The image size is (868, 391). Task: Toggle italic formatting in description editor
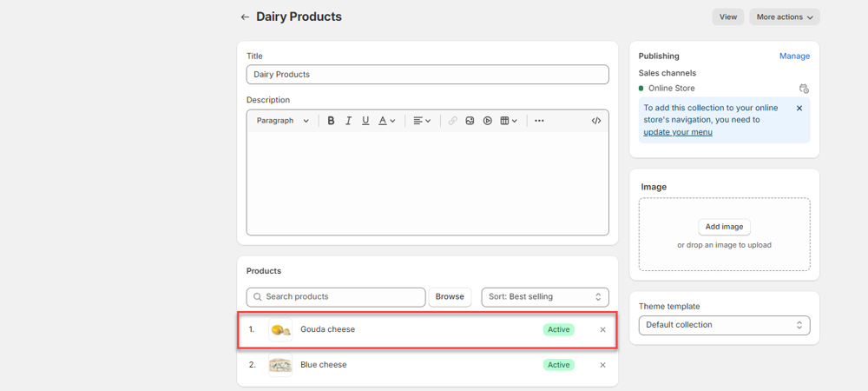point(348,121)
